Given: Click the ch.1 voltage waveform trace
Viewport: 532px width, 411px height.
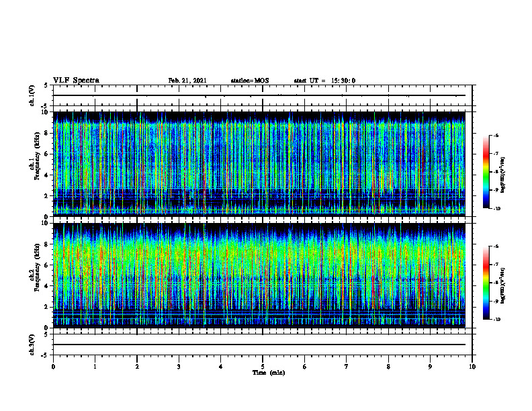Looking at the screenshot, I should point(259,95).
